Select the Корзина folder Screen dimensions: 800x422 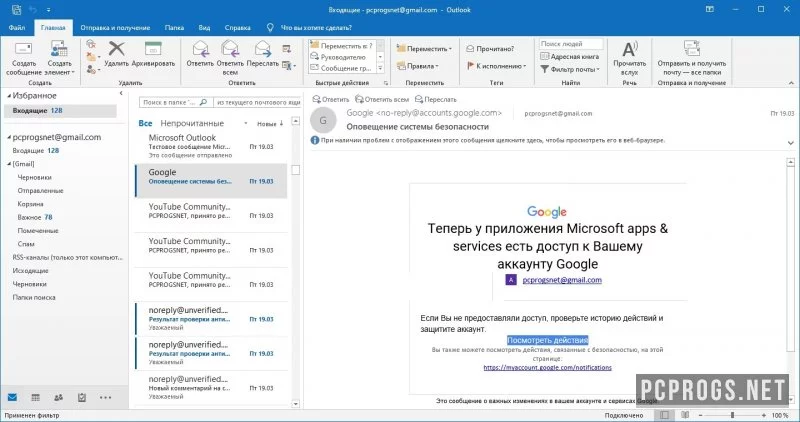[x=30, y=204]
